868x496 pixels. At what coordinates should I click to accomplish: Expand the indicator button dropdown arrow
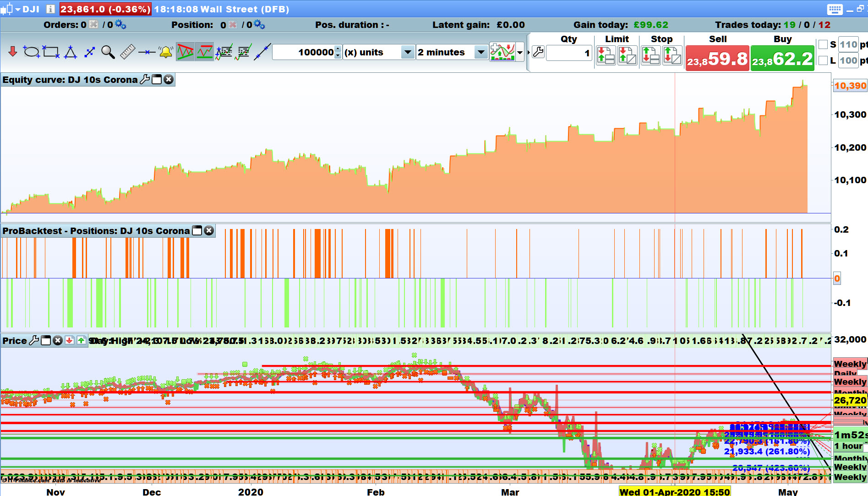[x=520, y=52]
